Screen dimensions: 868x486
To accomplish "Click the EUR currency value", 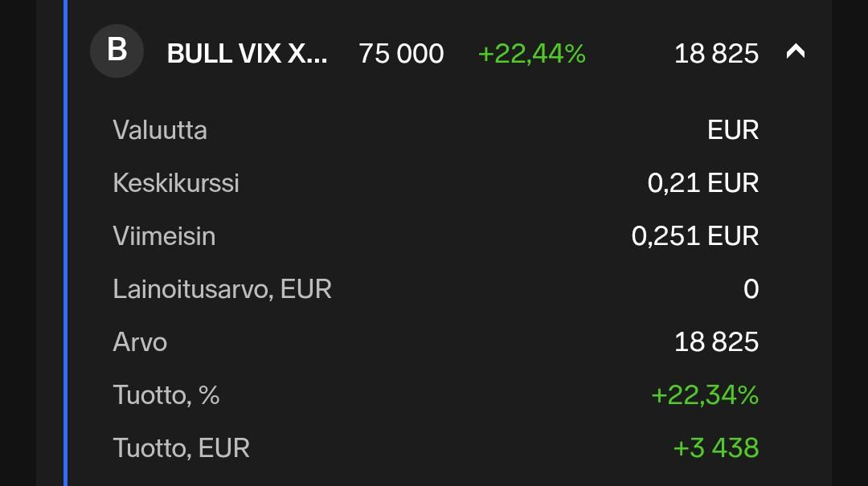I will [x=732, y=130].
